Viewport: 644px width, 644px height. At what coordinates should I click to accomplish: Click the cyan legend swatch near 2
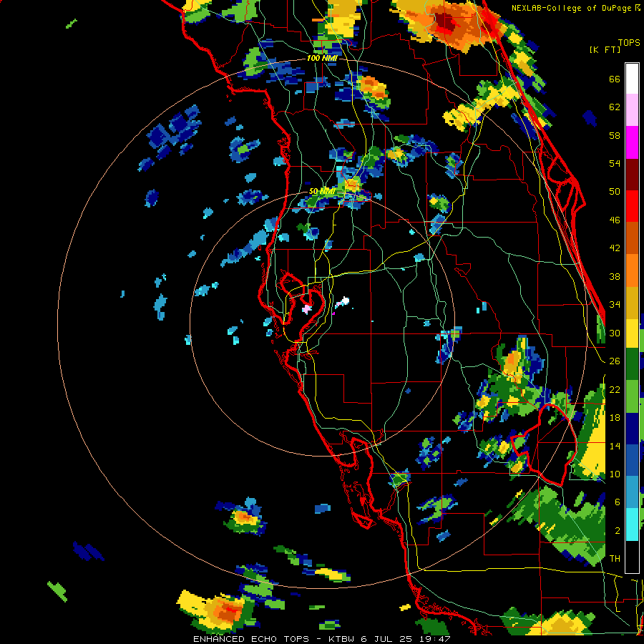click(x=632, y=525)
